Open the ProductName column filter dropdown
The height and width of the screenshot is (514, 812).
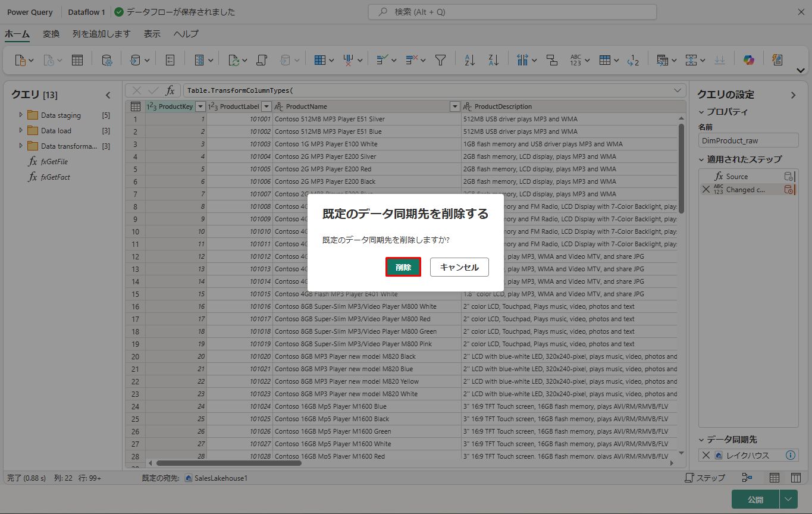click(x=455, y=106)
